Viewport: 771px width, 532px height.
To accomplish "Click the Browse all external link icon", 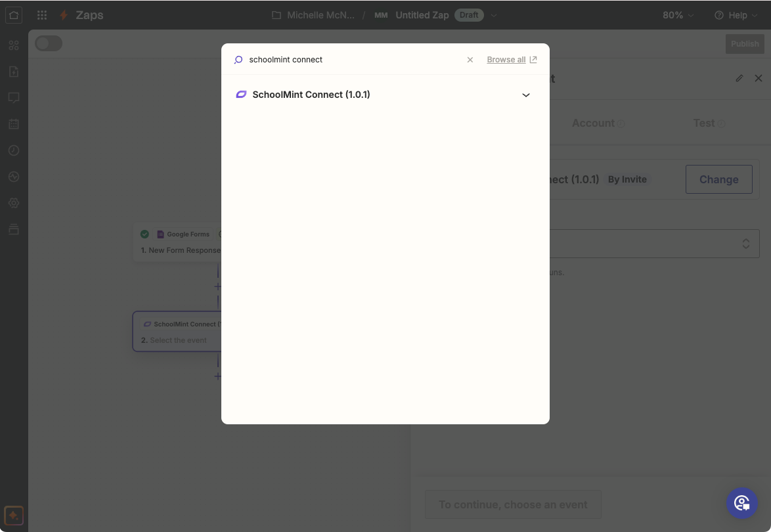I will point(533,60).
